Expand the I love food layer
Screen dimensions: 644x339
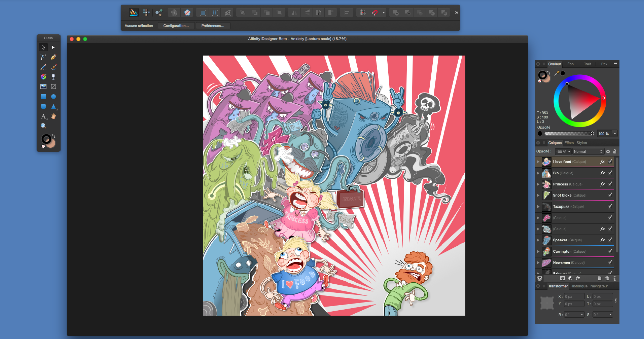(538, 162)
